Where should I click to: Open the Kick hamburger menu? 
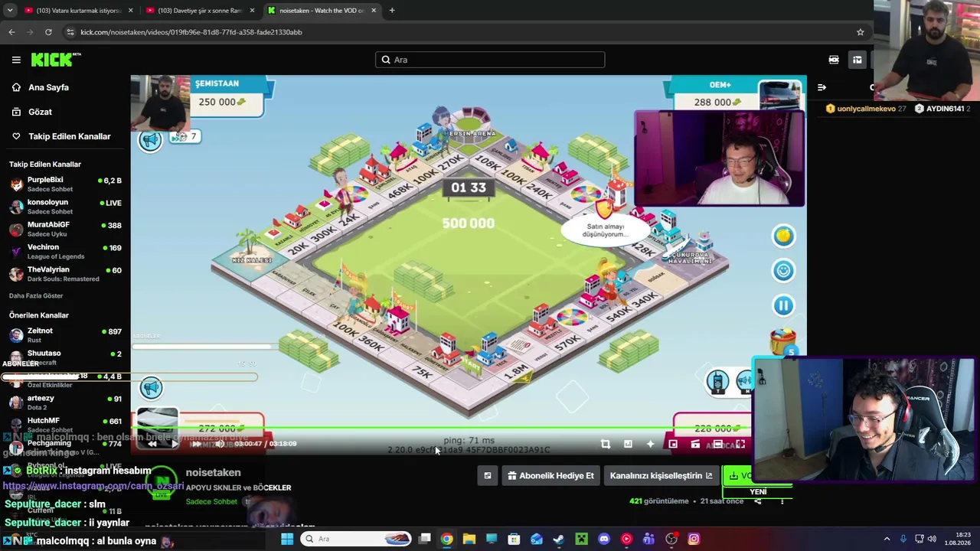16,60
